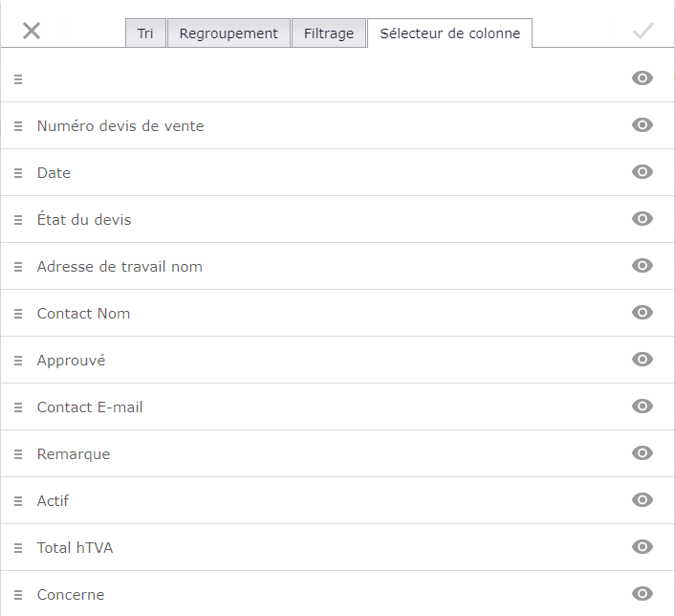This screenshot has width=675, height=616.
Task: Hide the Contact E-mail column
Action: point(642,407)
